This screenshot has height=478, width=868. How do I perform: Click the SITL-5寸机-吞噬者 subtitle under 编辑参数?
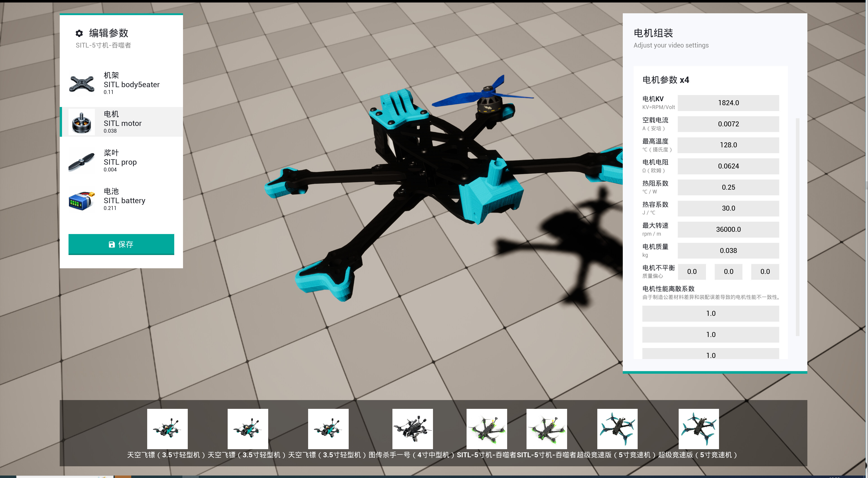click(103, 45)
